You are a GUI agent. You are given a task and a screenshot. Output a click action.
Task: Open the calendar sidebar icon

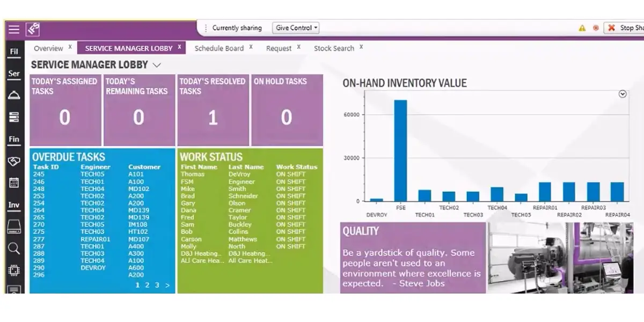(14, 183)
